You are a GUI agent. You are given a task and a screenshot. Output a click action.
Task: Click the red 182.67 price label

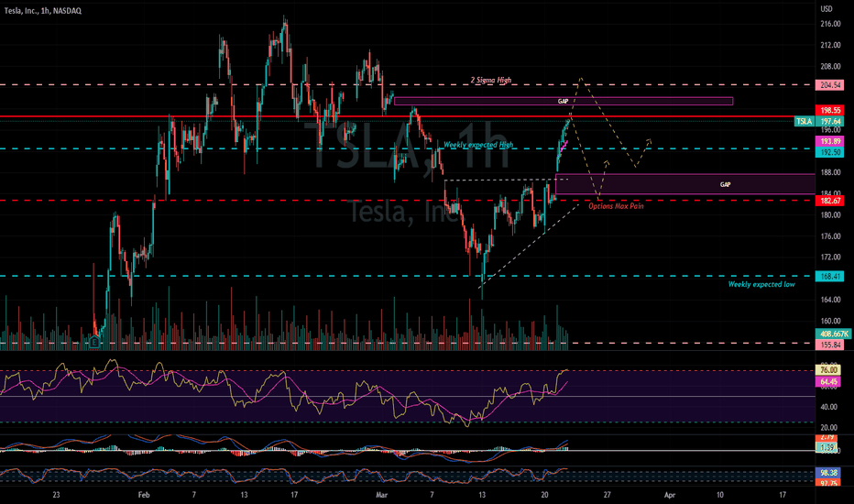[830, 201]
